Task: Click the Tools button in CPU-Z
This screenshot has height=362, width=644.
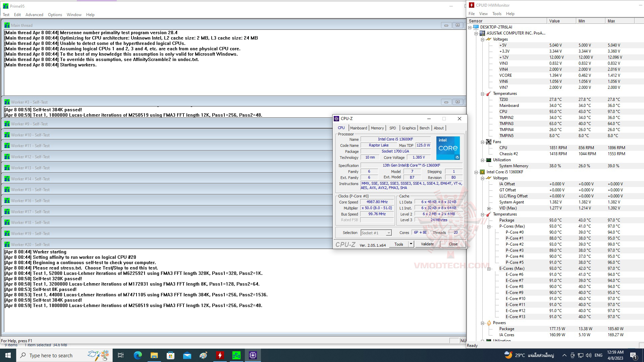Action: (398, 244)
